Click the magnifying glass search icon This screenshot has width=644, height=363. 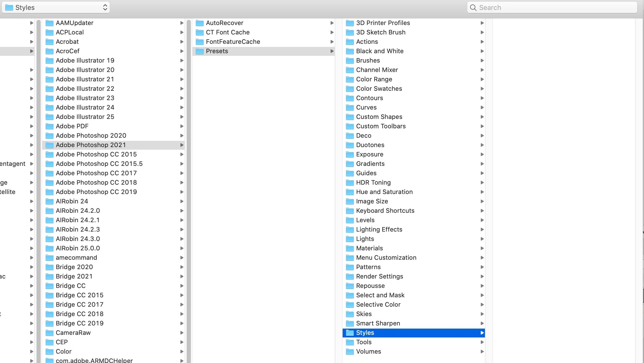tap(473, 8)
